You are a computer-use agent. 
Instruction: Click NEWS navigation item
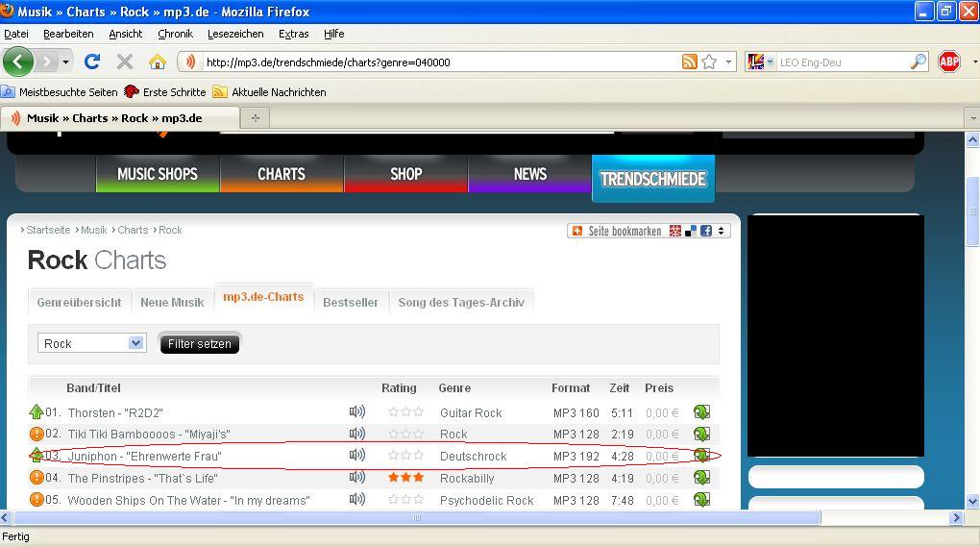(530, 174)
